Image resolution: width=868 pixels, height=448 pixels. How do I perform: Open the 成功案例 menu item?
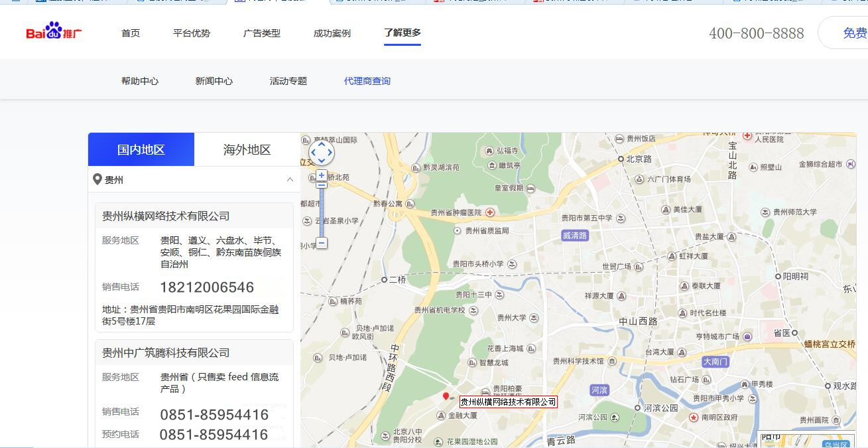tap(332, 33)
